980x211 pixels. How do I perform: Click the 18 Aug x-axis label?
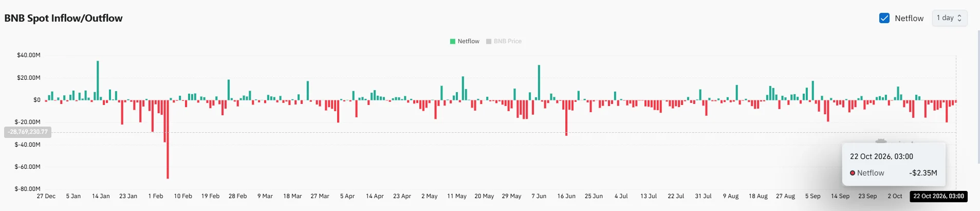click(x=758, y=196)
